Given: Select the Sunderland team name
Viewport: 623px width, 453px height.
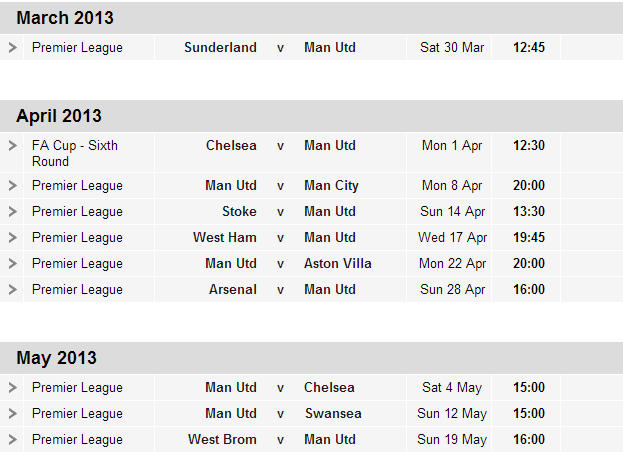Looking at the screenshot, I should point(220,48).
